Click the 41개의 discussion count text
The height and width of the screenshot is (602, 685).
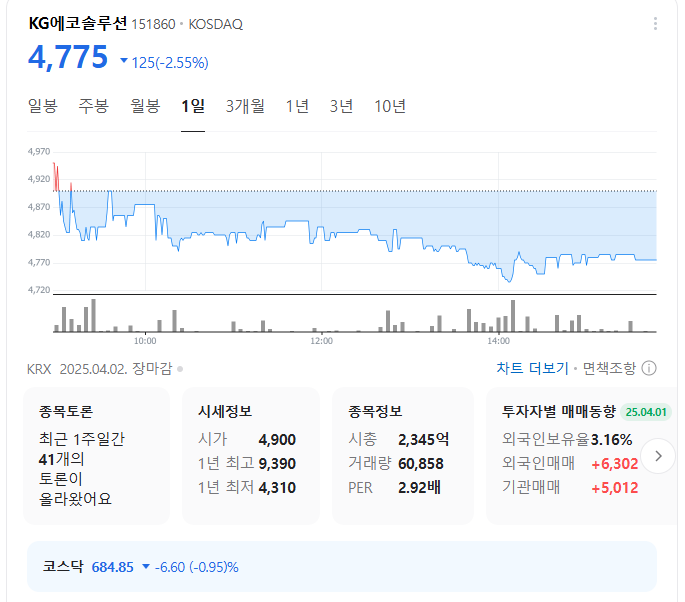coord(61,459)
